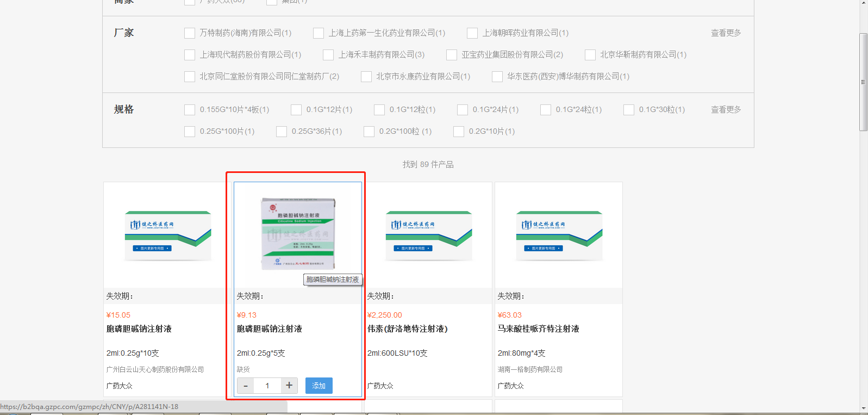
Task: Open the ¥15.05 胞磷胆碱钠注射液 product image
Action: click(168, 236)
